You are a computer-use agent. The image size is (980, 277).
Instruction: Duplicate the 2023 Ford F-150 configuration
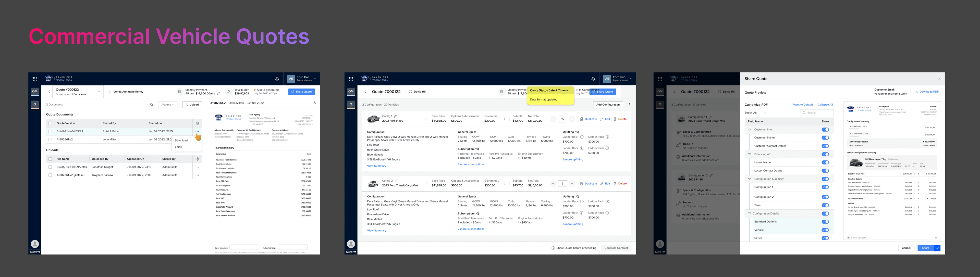589,119
